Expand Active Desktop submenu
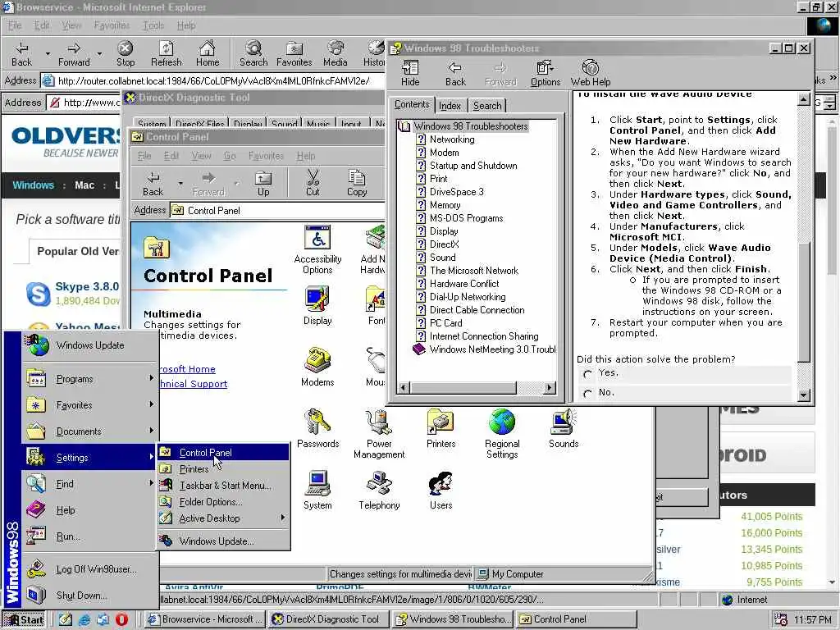840x630 pixels. coord(223,518)
